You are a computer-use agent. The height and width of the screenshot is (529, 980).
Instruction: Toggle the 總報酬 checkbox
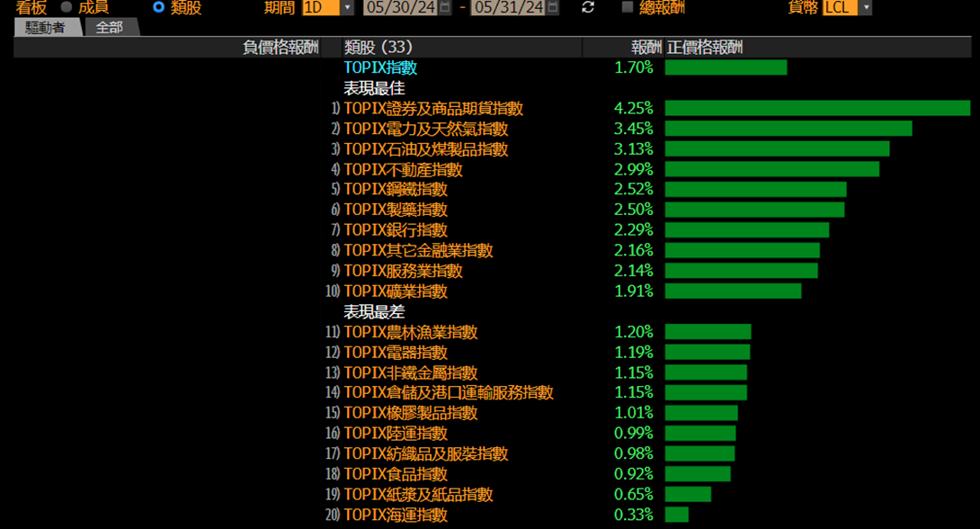[627, 7]
